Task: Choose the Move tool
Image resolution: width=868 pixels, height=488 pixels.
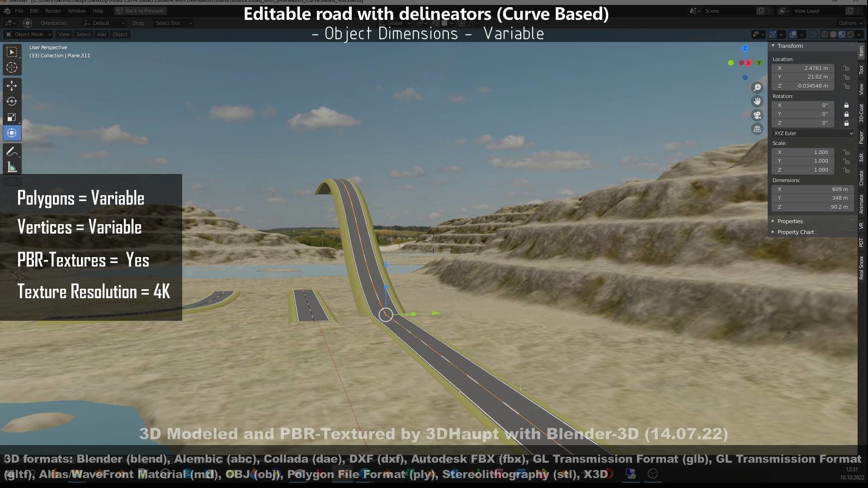Action: [12, 86]
